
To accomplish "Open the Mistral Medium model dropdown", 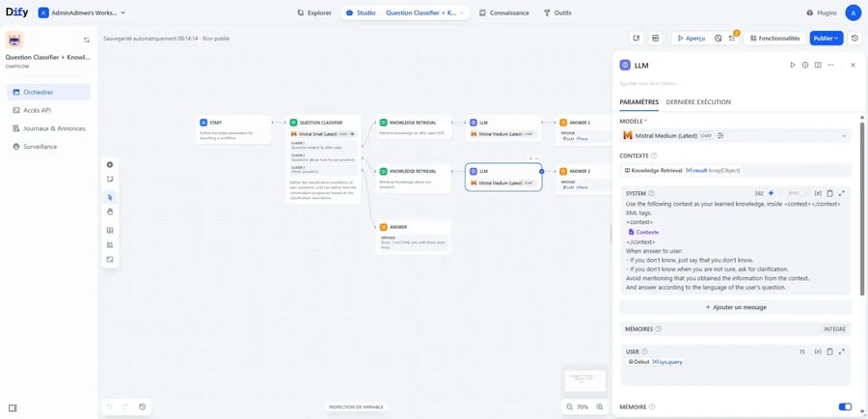I will 736,135.
